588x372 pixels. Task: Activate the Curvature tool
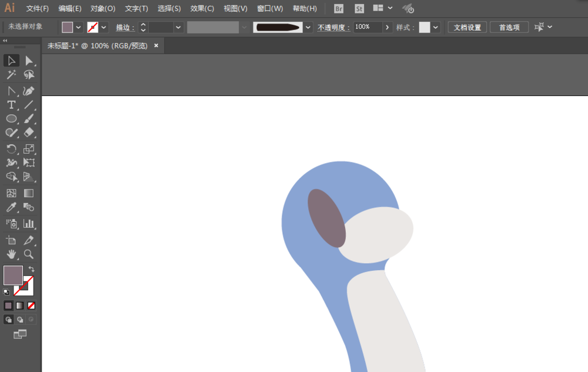pyautogui.click(x=29, y=91)
